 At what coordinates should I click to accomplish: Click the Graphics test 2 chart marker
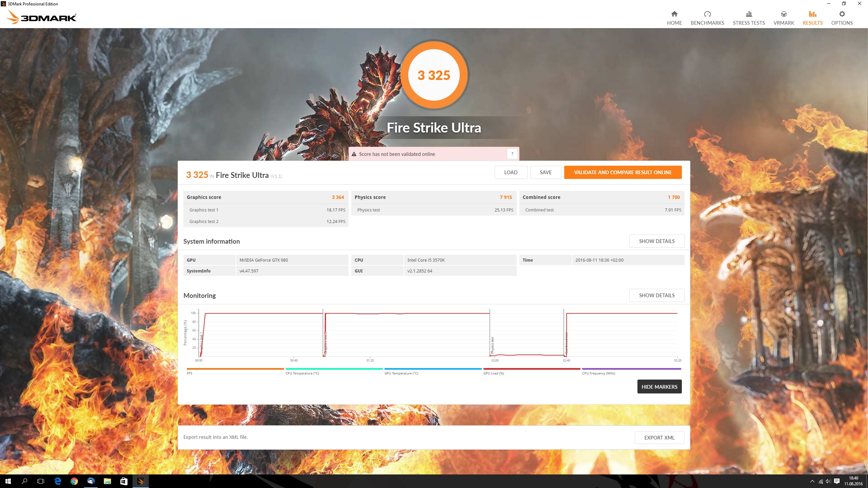326,343
